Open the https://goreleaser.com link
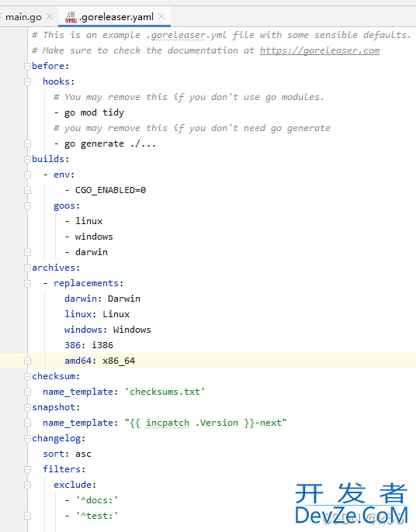The width and height of the screenshot is (416, 532). pyautogui.click(x=320, y=50)
